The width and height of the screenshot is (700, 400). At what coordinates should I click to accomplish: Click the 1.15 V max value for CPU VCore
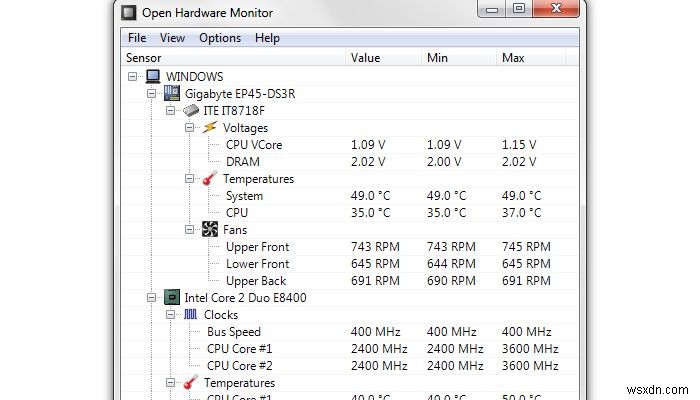[x=519, y=145]
